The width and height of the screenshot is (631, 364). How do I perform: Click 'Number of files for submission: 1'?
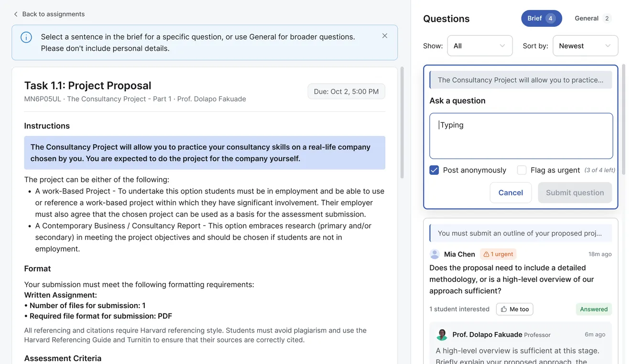coord(85,305)
